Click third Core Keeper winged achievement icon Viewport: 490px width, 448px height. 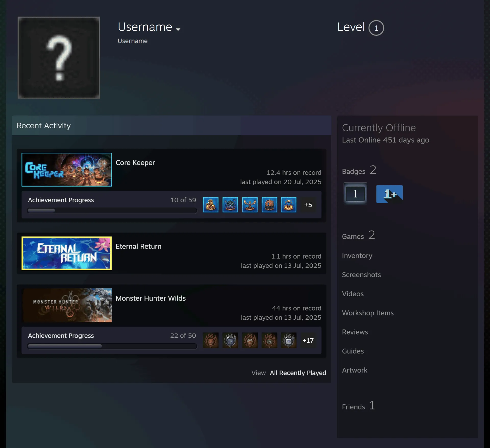(250, 204)
